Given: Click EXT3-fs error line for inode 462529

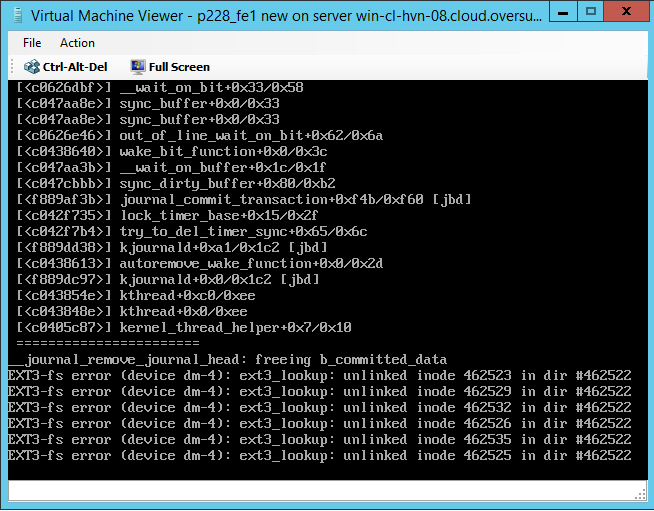Looking at the screenshot, I should (319, 391).
